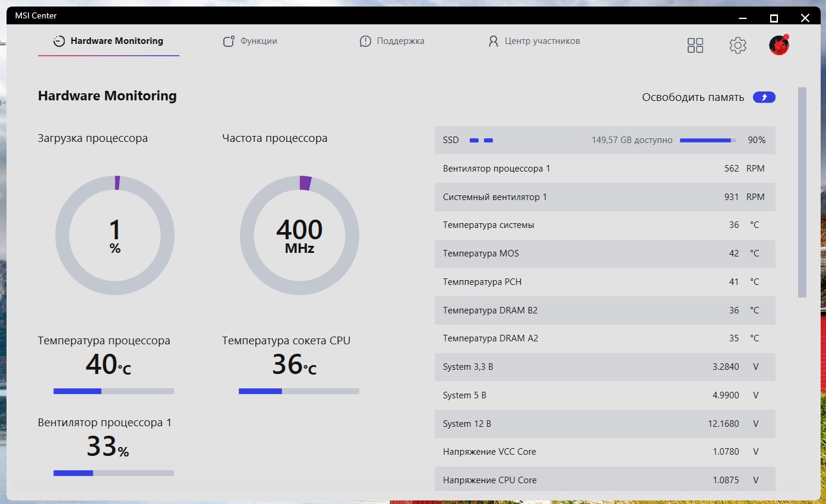Click the Частота процессора ring gauge
The height and width of the screenshot is (504, 826).
tap(299, 235)
